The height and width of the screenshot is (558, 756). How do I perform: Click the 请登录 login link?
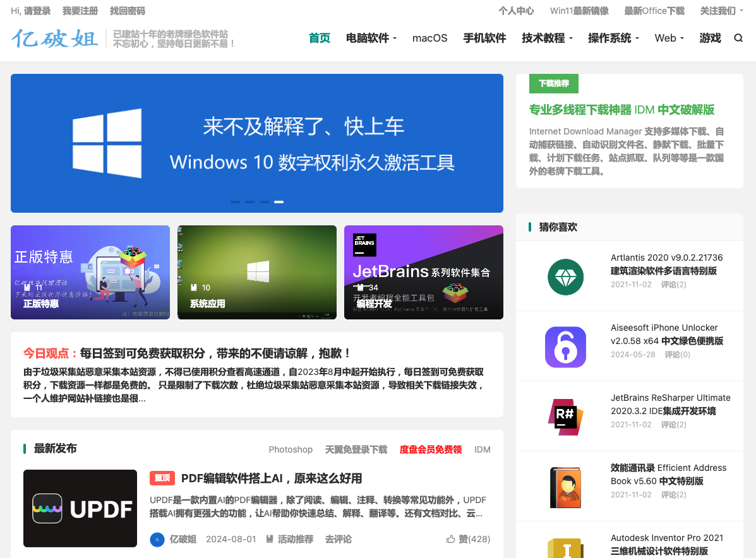coord(37,11)
